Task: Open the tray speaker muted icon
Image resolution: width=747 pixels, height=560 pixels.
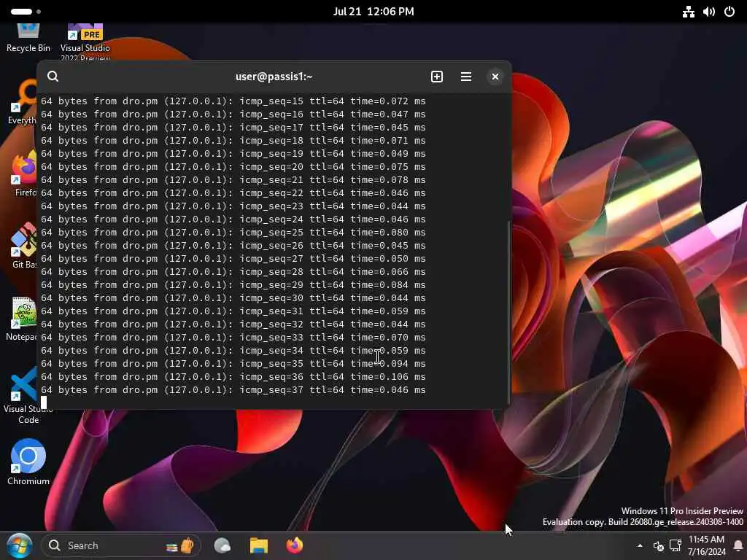Action: 659,545
